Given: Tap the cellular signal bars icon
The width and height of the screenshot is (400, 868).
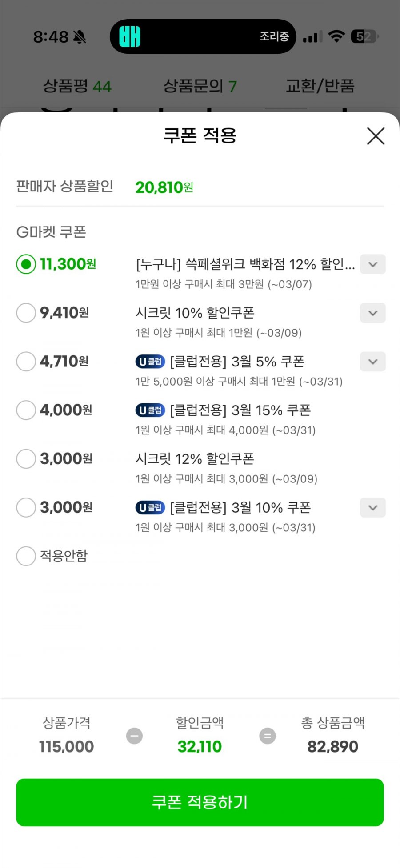Looking at the screenshot, I should [x=312, y=37].
